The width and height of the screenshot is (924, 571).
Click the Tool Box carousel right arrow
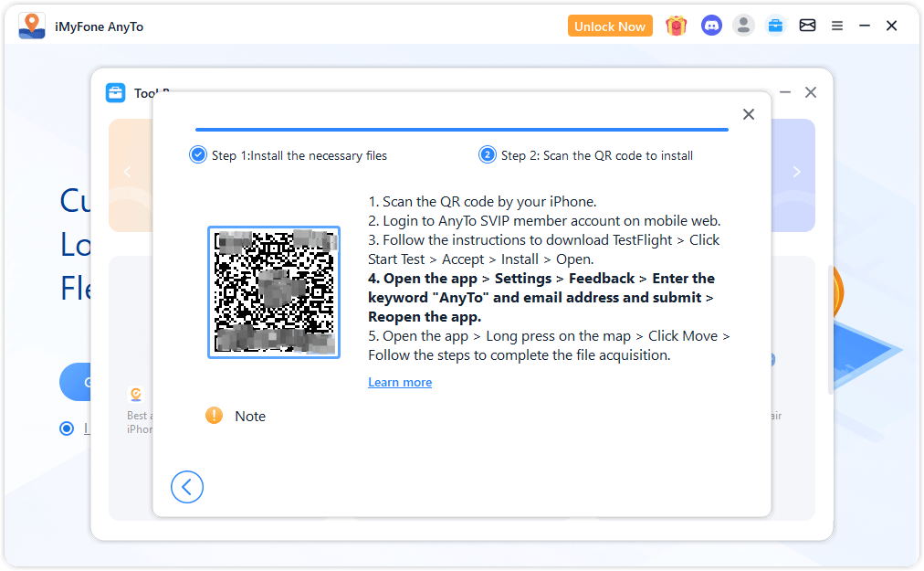[x=797, y=172]
